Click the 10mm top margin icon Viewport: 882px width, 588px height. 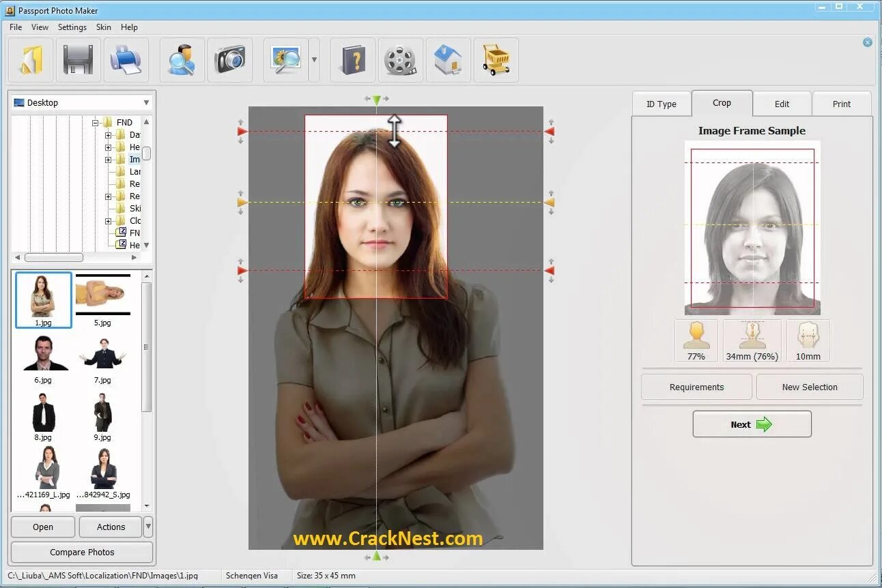[x=808, y=340]
